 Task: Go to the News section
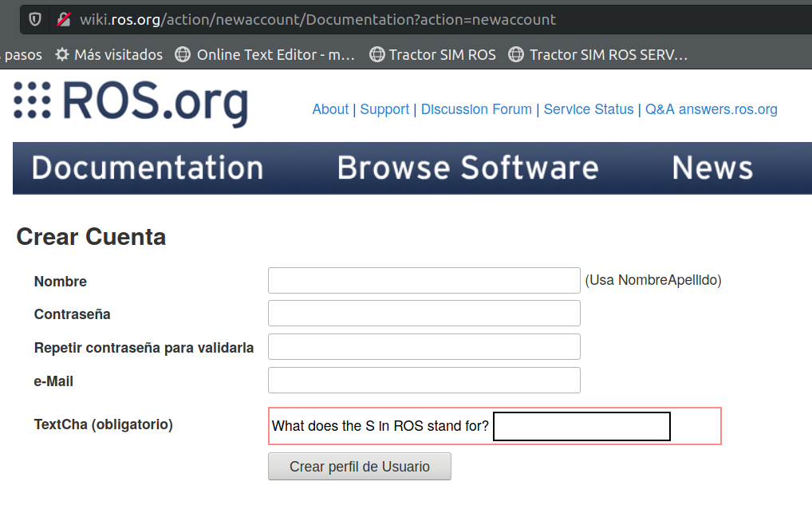712,168
